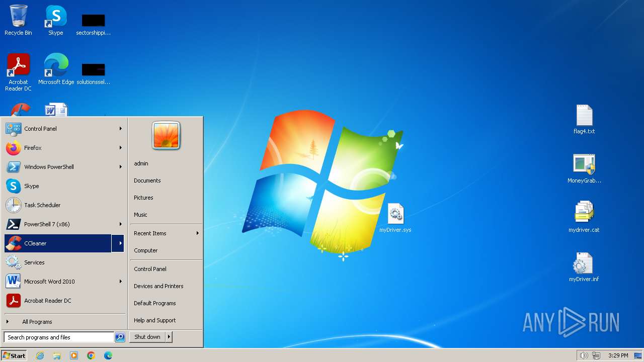644x362 pixels.
Task: Expand All Programs list
Action: coord(64,322)
